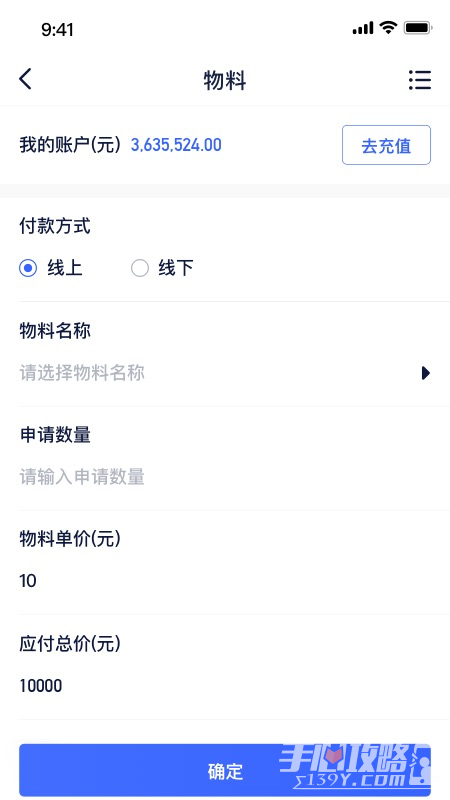Tap the 线上 payment label

65,268
